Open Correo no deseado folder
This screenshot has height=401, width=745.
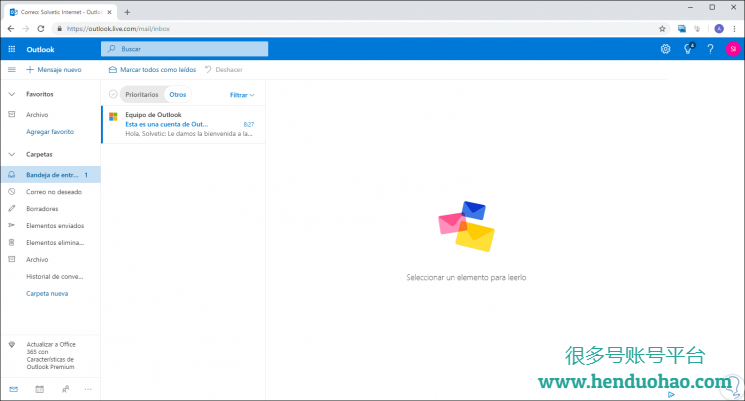point(50,192)
